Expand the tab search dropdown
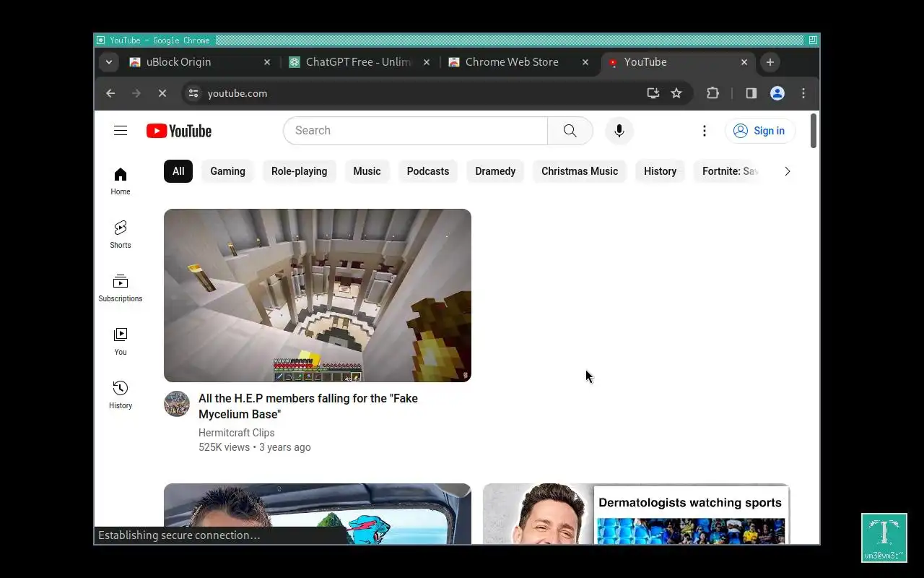924x578 pixels. [x=109, y=62]
